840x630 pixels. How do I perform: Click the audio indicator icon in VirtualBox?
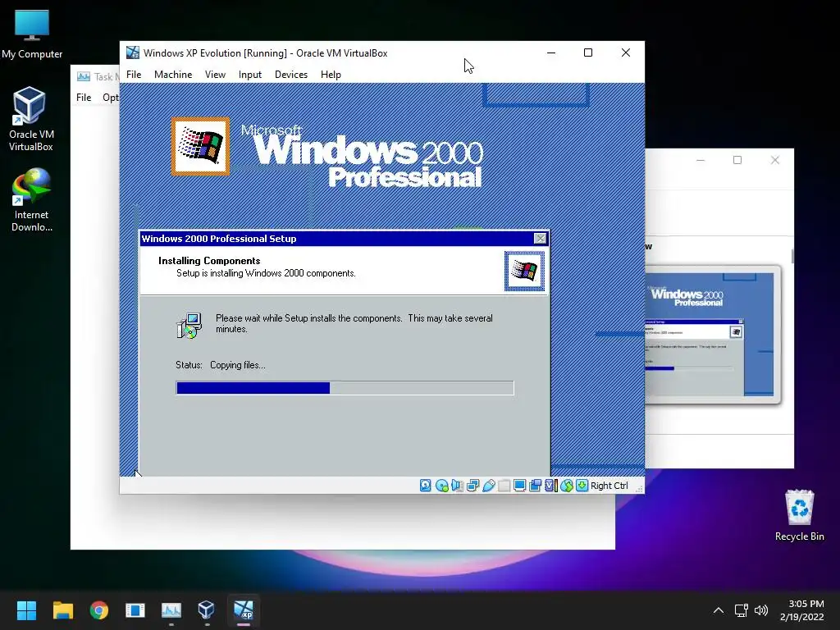pos(457,486)
